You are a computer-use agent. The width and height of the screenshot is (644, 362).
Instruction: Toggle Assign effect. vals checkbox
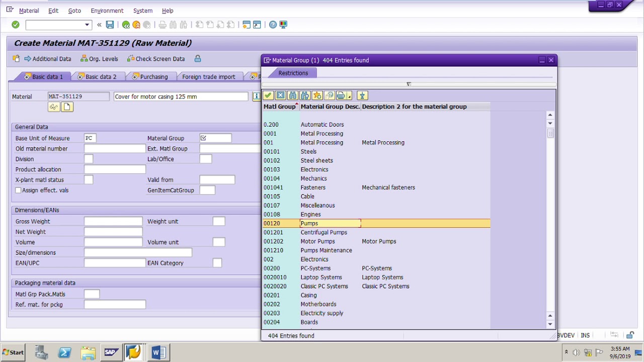tap(18, 190)
